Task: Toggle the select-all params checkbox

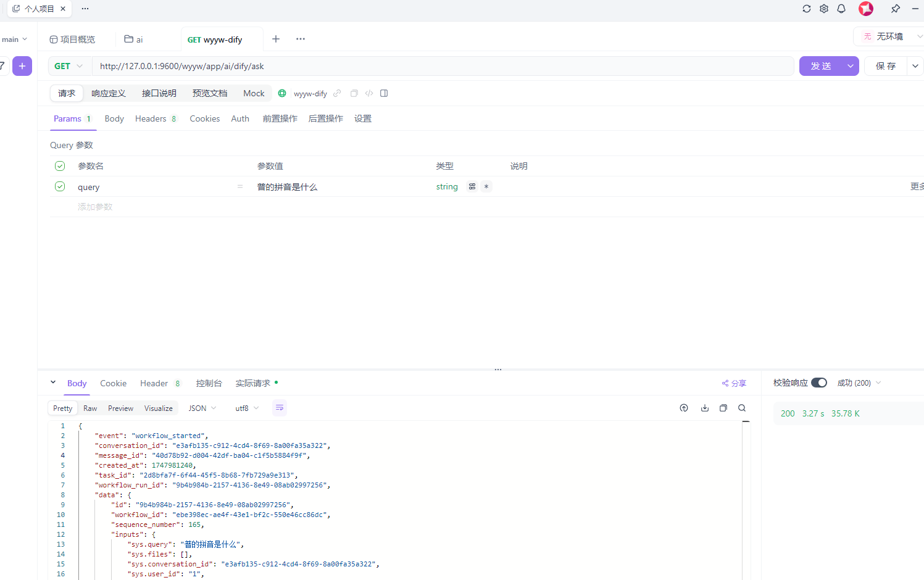Action: tap(60, 166)
